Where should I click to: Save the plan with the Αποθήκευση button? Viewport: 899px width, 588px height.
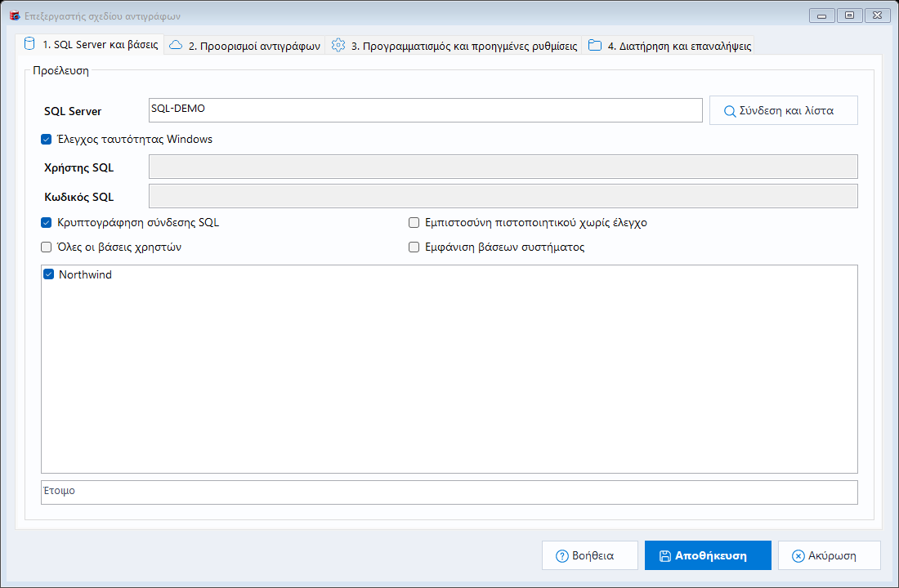pos(708,555)
